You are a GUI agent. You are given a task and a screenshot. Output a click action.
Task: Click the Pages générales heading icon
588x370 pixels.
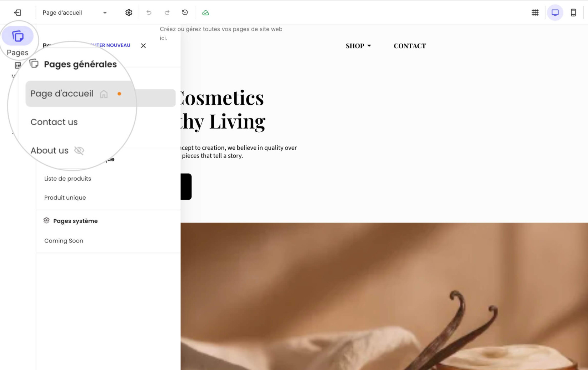[34, 64]
